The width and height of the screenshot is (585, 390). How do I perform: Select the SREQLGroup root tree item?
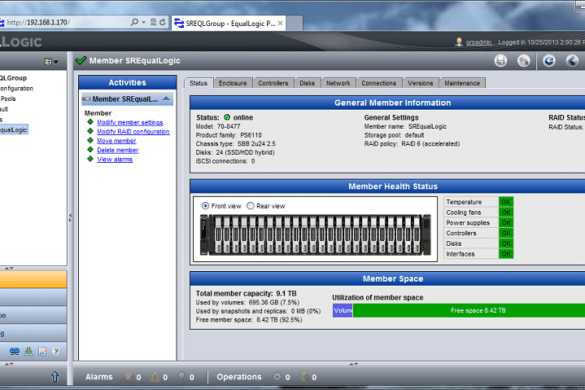pyautogui.click(x=13, y=78)
